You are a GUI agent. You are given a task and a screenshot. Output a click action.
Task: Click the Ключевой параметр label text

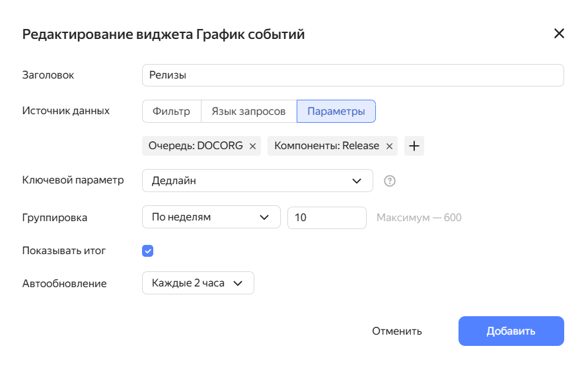73,180
